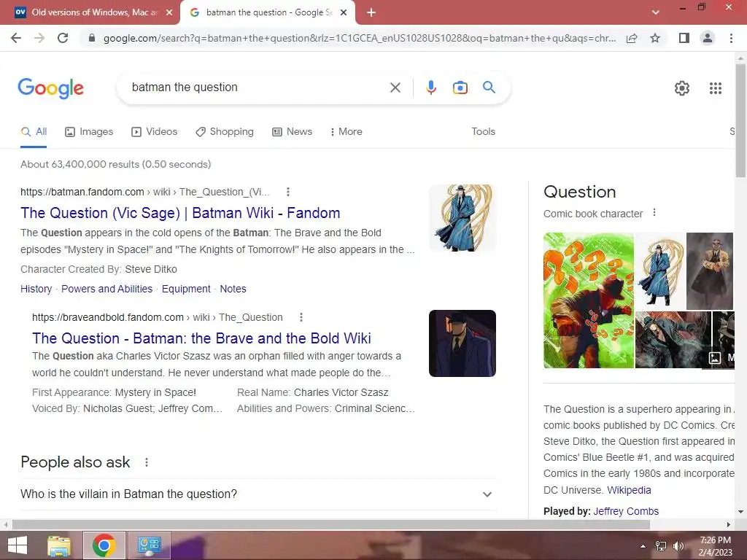
Task: Open the volume tray icon
Action: pos(678,546)
